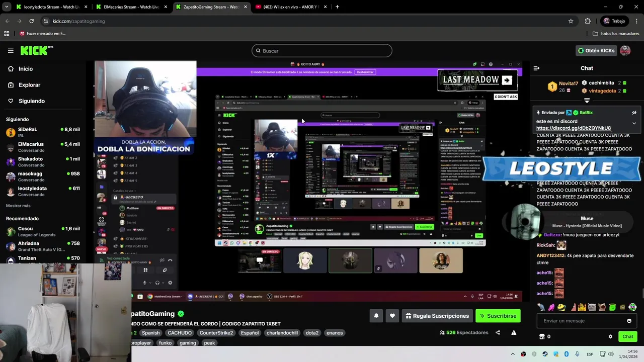Click Obtén KICKs button

click(596, 50)
